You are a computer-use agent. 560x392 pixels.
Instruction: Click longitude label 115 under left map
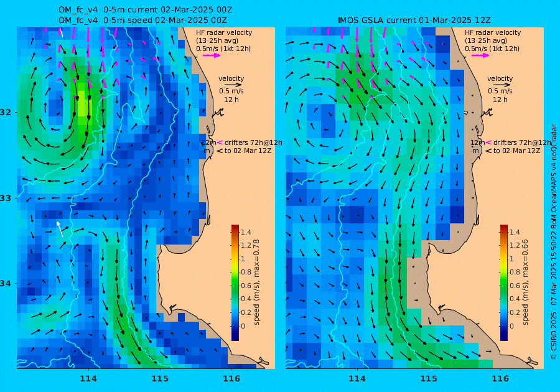click(160, 378)
